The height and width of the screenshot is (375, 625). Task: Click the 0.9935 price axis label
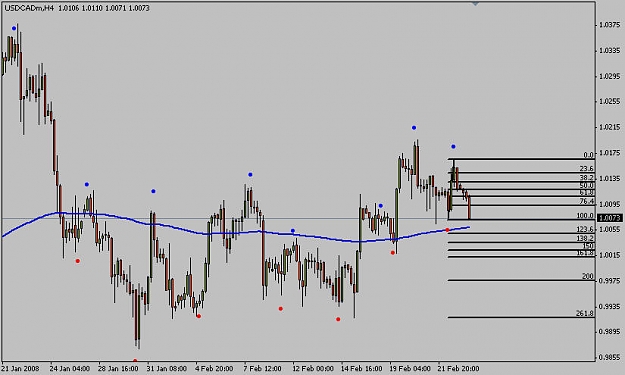point(610,306)
